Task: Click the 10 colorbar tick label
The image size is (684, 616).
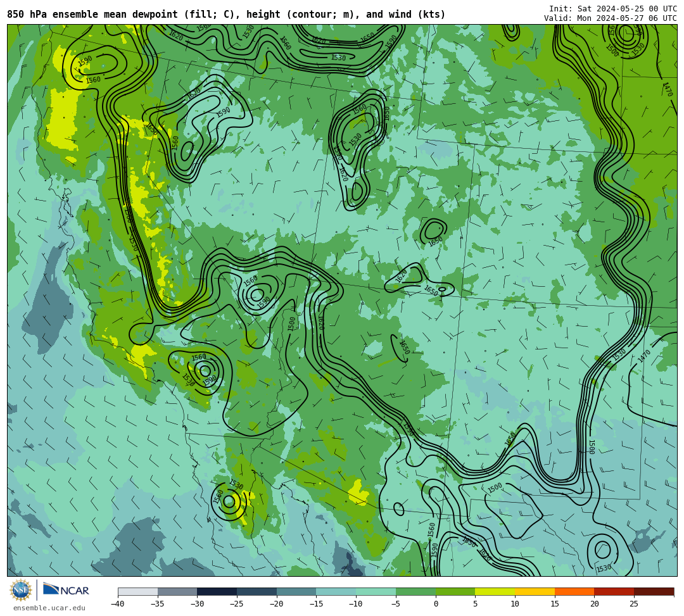Action: coord(515,604)
